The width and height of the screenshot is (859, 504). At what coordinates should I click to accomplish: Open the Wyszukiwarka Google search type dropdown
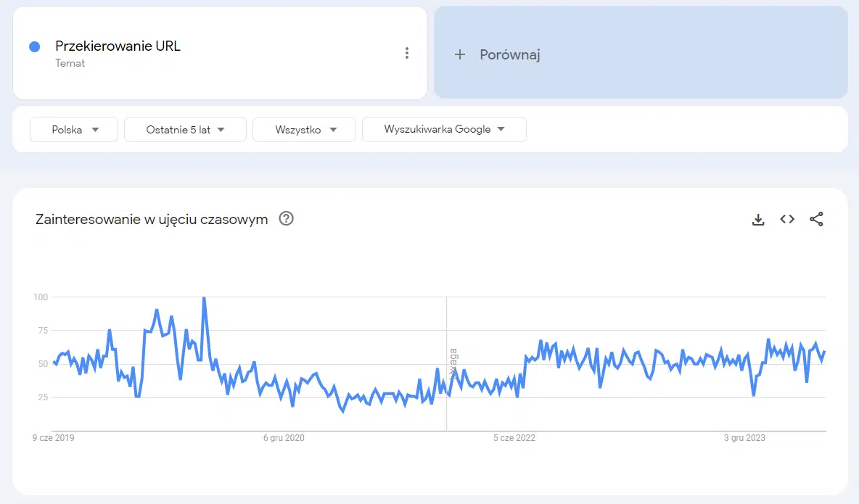pyautogui.click(x=444, y=130)
